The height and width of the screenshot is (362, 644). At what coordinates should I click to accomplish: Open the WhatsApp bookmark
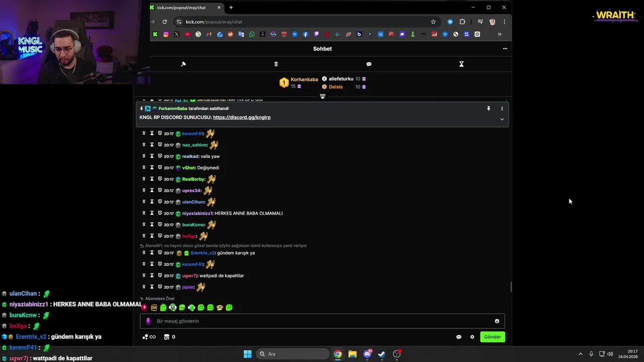point(252,34)
